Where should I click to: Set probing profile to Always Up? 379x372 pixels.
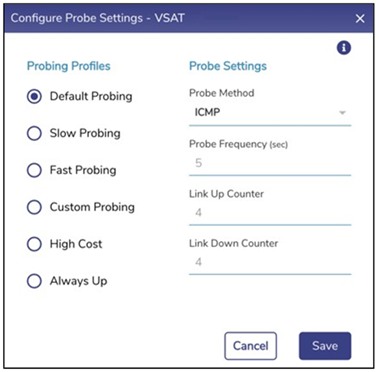(x=34, y=281)
